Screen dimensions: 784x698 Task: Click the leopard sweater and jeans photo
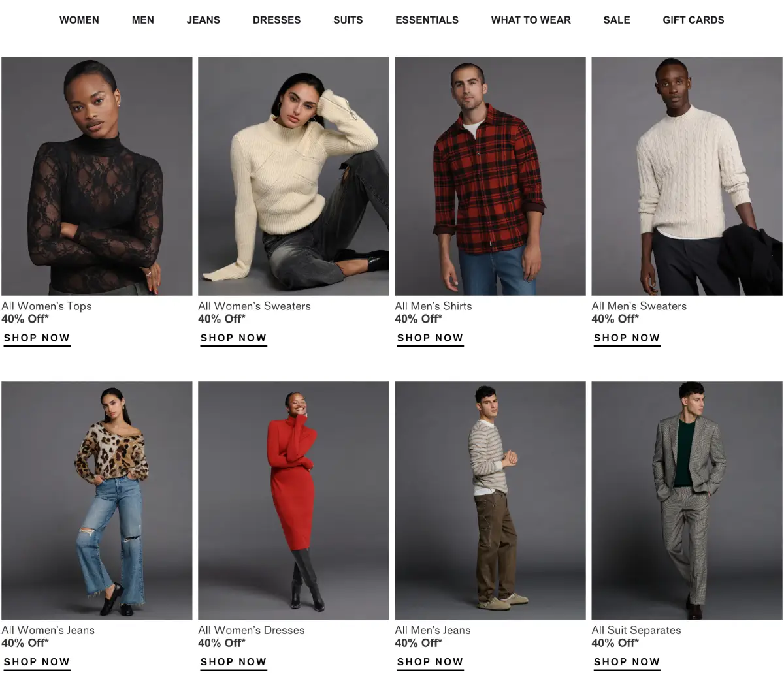(x=97, y=500)
